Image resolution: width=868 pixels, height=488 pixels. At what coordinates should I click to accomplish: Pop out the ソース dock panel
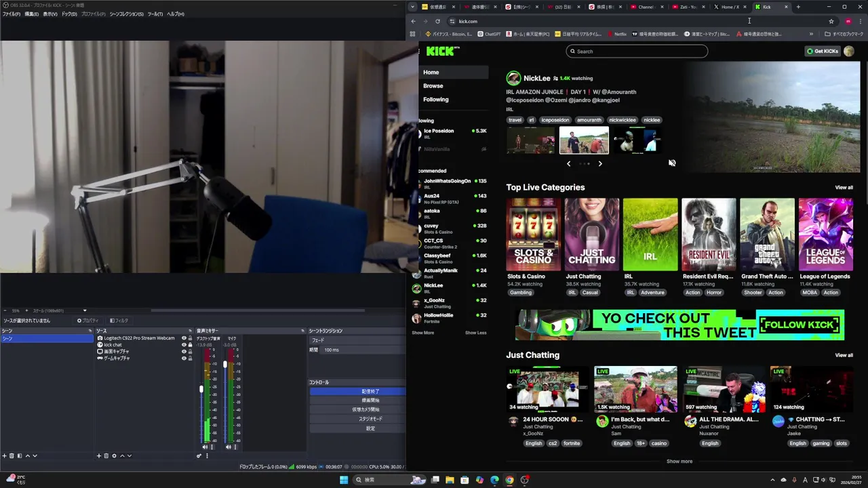tap(191, 331)
